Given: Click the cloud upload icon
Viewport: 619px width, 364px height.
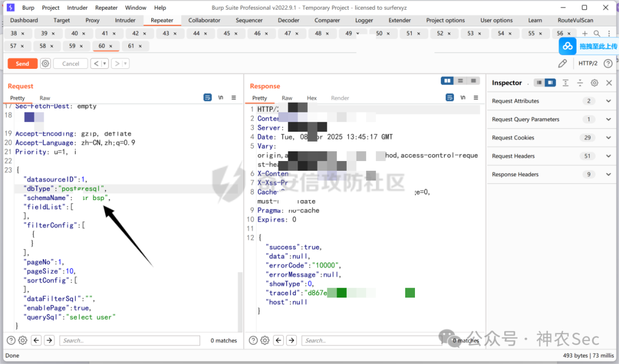Looking at the screenshot, I should 567,46.
